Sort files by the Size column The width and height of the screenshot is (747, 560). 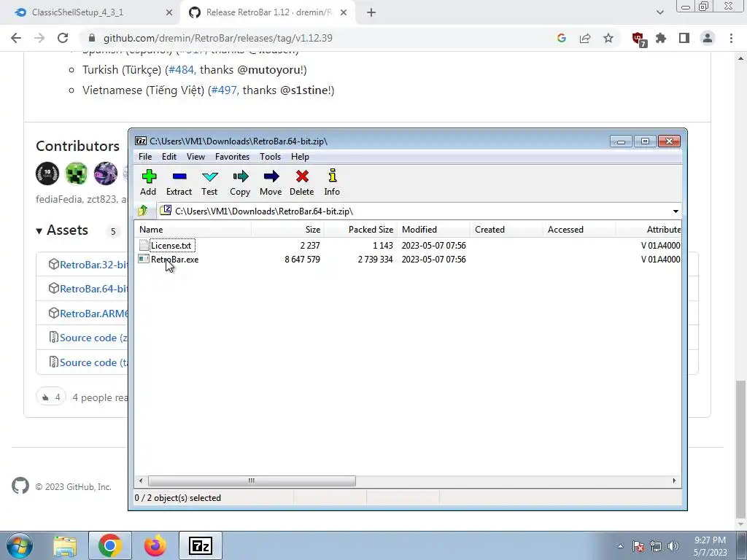tap(287, 230)
